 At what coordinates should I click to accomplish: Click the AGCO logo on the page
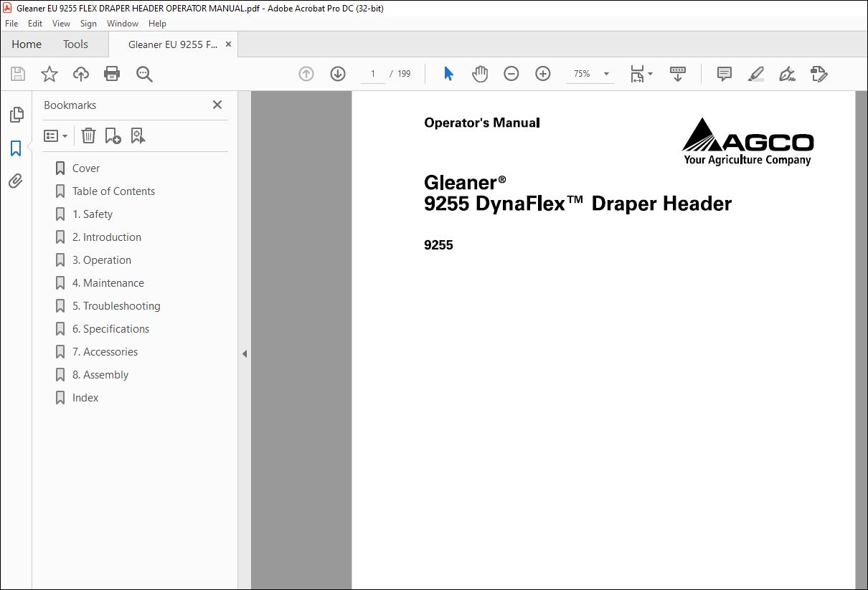coord(747,141)
